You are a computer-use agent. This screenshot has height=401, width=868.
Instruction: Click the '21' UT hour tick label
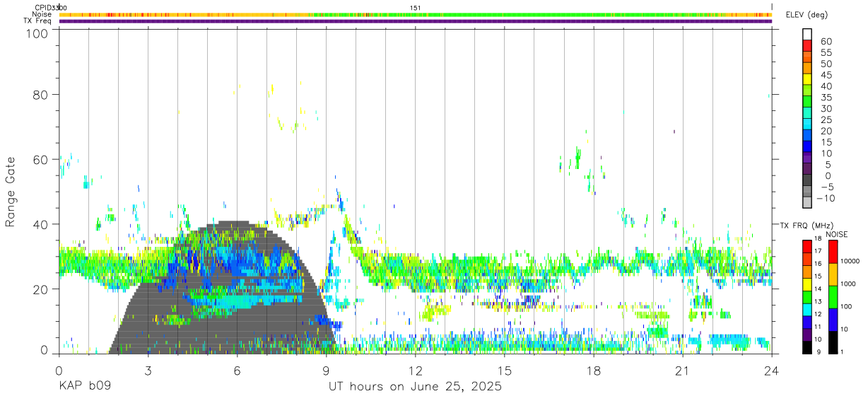click(x=682, y=371)
